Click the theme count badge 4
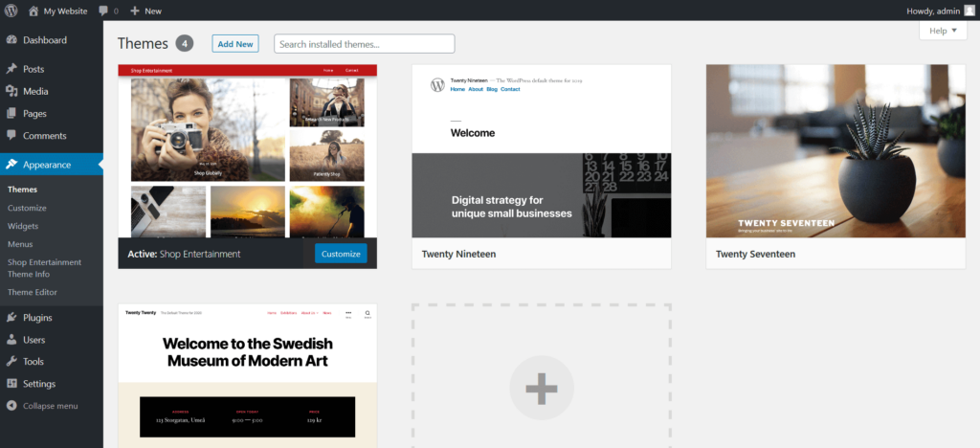Image resolution: width=980 pixels, height=448 pixels. click(185, 43)
